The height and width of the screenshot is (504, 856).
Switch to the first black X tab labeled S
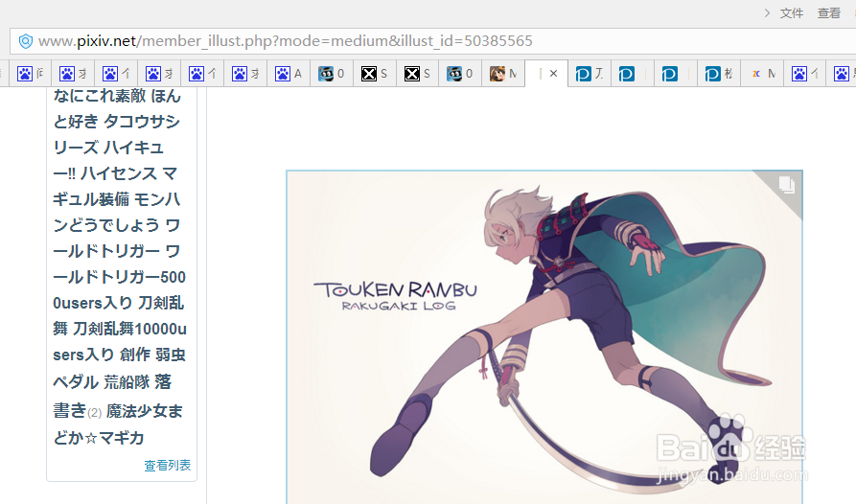(375, 74)
